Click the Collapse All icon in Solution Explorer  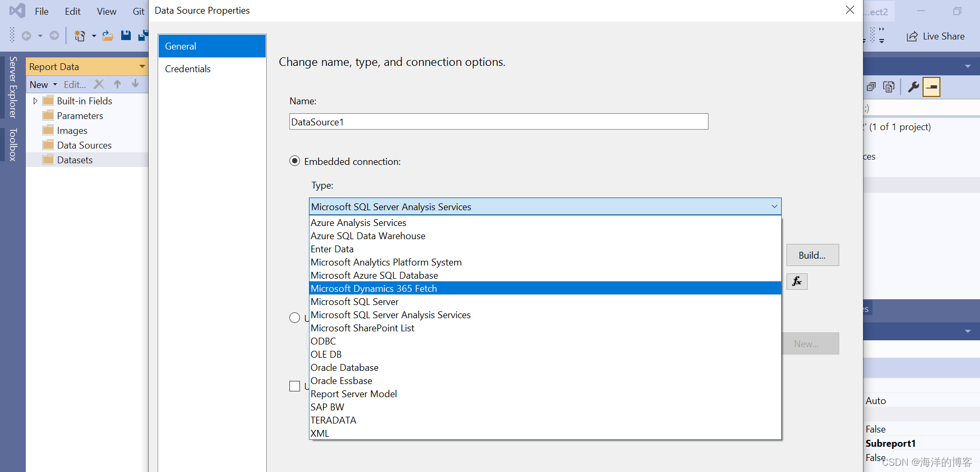[871, 87]
